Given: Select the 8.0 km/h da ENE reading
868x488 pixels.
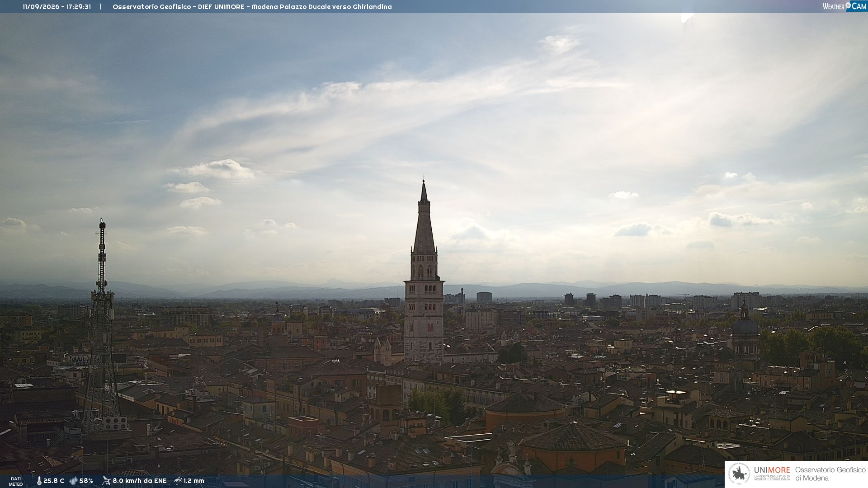Looking at the screenshot, I should tap(140, 481).
